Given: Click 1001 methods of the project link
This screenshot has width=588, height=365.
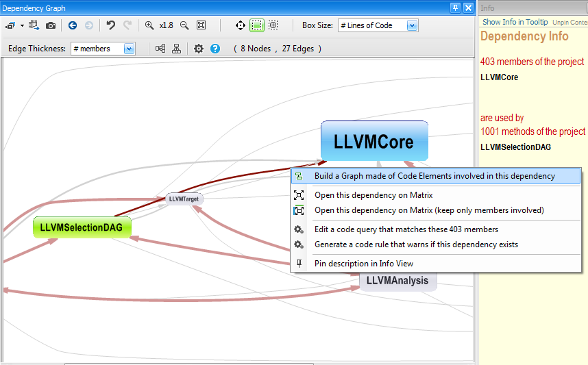Looking at the screenshot, I should [533, 131].
